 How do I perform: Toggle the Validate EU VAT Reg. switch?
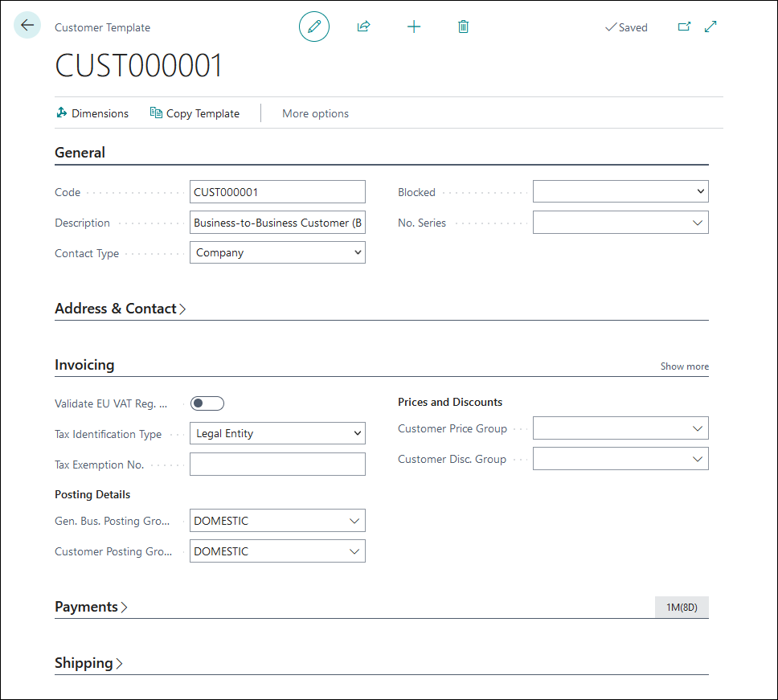pyautogui.click(x=207, y=403)
